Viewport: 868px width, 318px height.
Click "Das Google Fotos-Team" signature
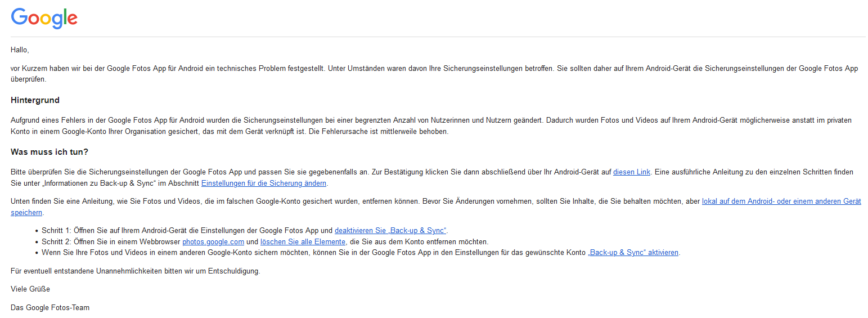pyautogui.click(x=50, y=307)
